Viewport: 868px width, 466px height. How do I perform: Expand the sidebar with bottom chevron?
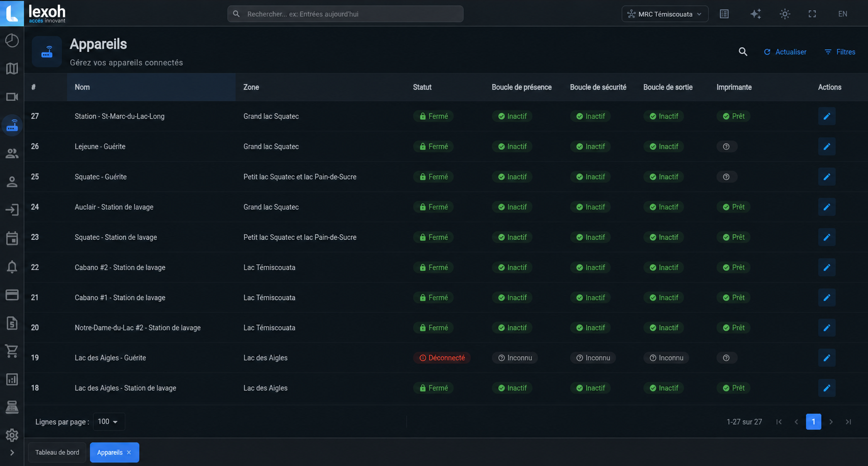pyautogui.click(x=12, y=453)
